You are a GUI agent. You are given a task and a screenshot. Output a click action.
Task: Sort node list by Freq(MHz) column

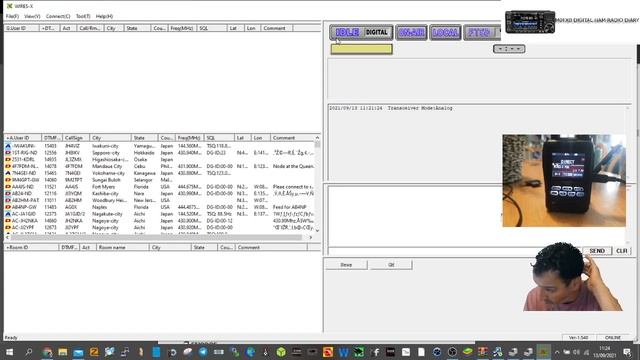tap(189, 138)
